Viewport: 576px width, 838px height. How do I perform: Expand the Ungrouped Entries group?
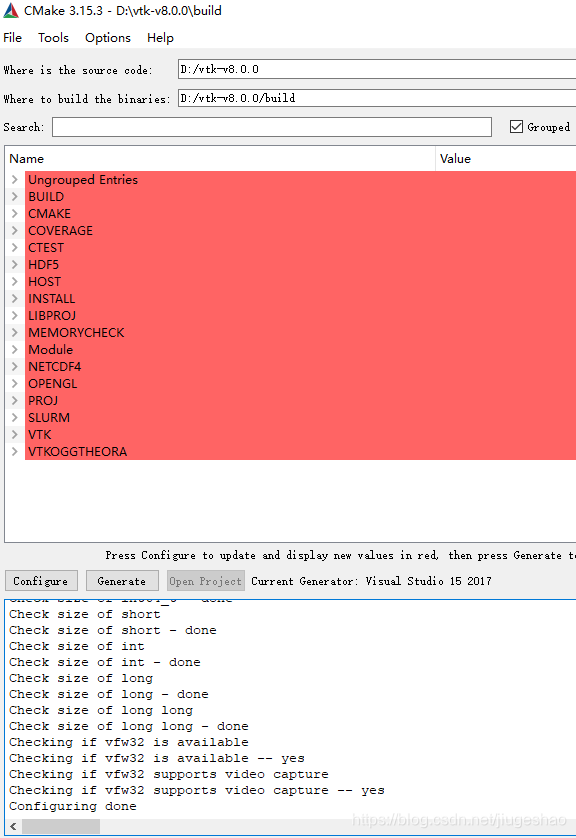coord(15,180)
